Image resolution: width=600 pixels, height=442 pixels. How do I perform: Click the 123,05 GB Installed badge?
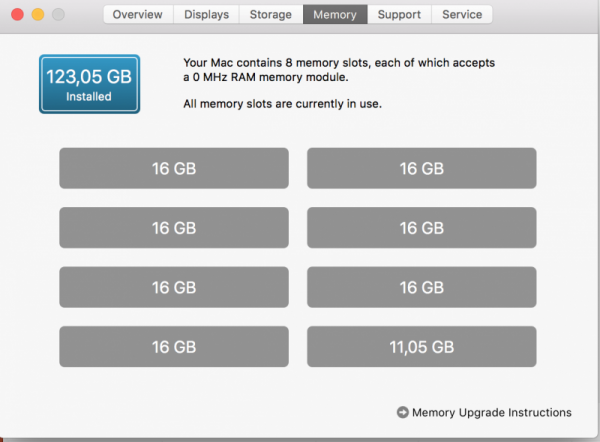89,83
